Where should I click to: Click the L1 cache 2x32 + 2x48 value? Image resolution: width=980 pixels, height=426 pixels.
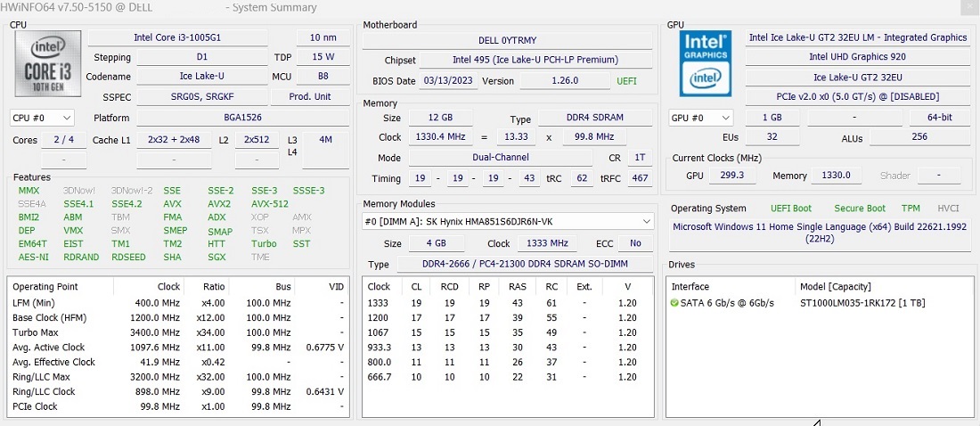[174, 140]
